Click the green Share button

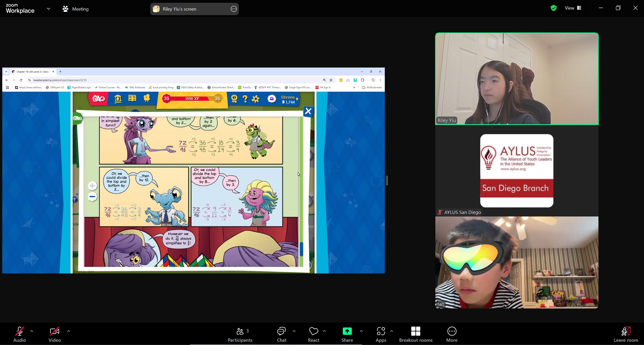point(347,334)
